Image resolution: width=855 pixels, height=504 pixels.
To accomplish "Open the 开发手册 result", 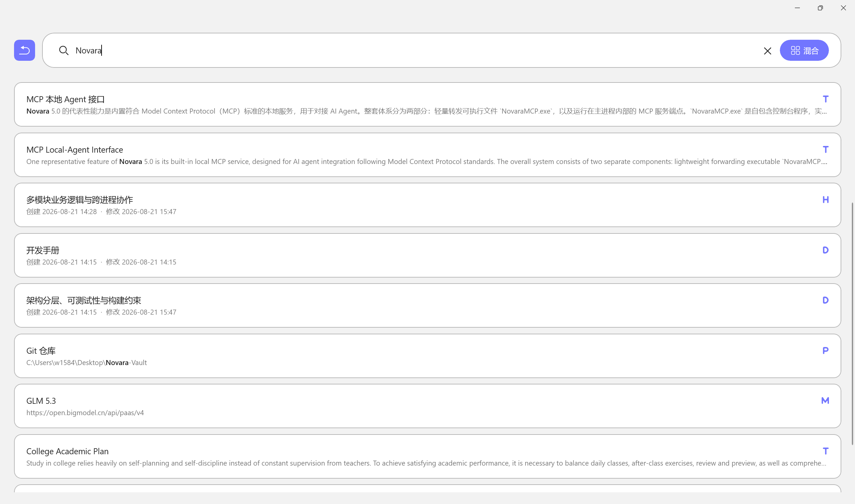I will click(427, 256).
